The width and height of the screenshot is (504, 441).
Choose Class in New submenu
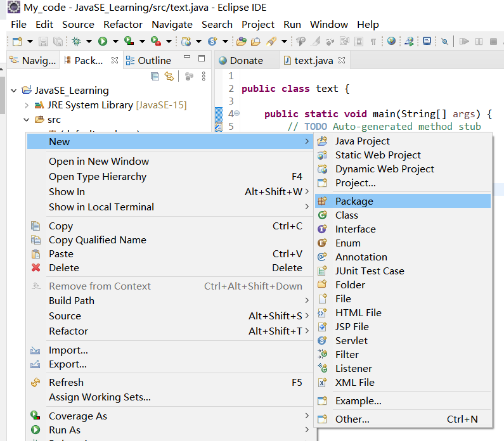pyautogui.click(x=403, y=215)
